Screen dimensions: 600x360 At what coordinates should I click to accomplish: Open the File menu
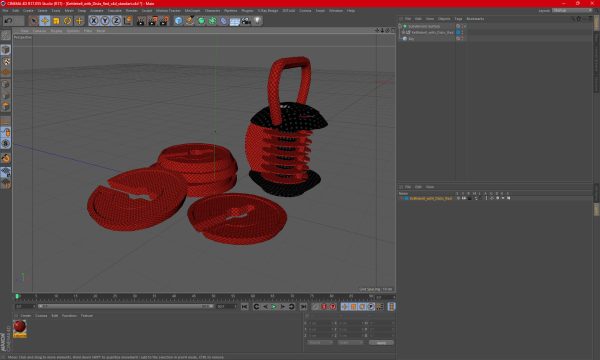5,11
